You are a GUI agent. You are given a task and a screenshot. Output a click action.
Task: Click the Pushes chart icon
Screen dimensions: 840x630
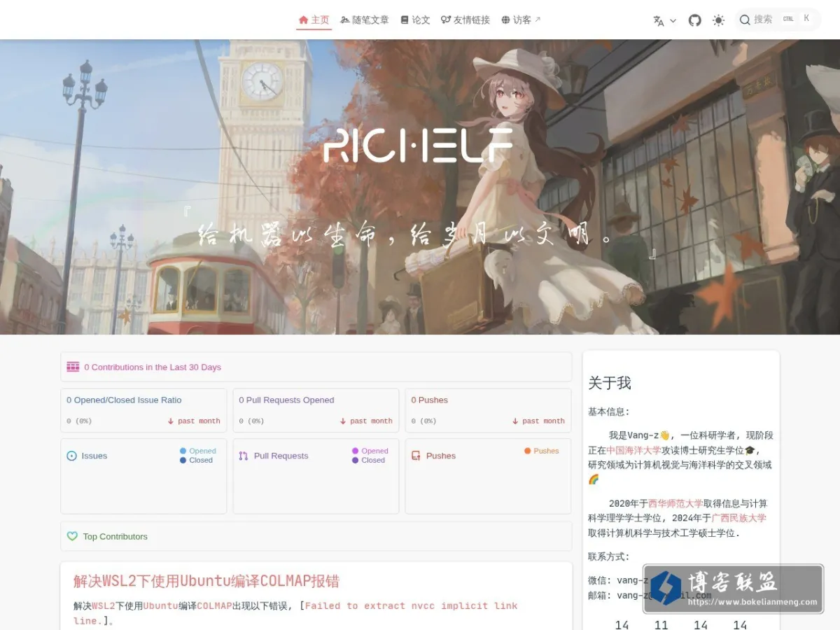(416, 456)
